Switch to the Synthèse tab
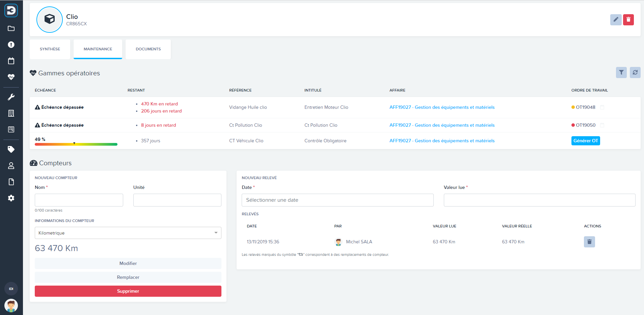Image resolution: width=644 pixels, height=315 pixels. click(50, 49)
